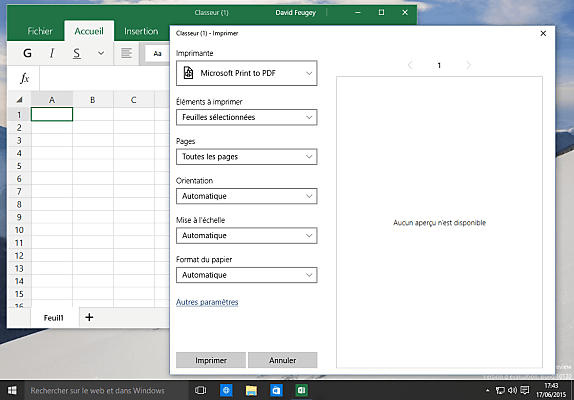Click the formula bar input field
The image size is (574, 400).
point(105,78)
